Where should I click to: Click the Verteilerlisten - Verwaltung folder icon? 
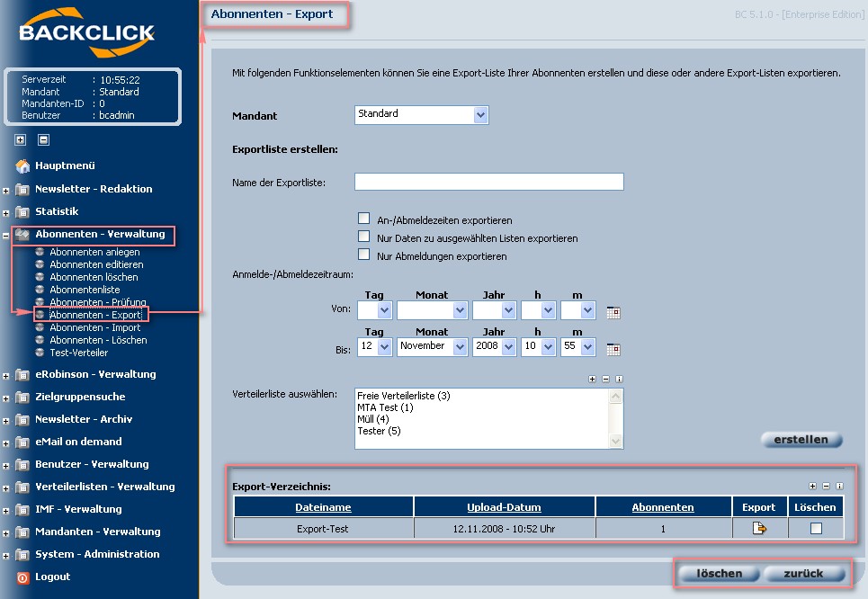pyautogui.click(x=22, y=487)
